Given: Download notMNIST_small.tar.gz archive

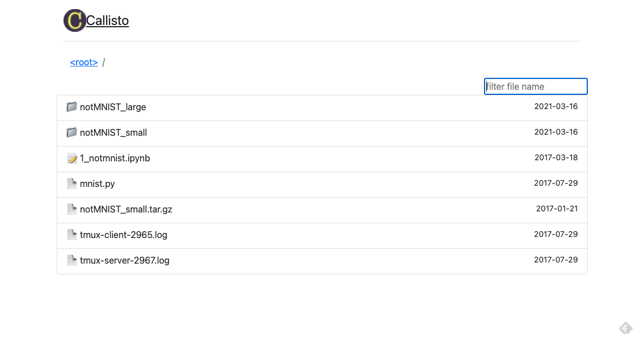Looking at the screenshot, I should click(126, 209).
